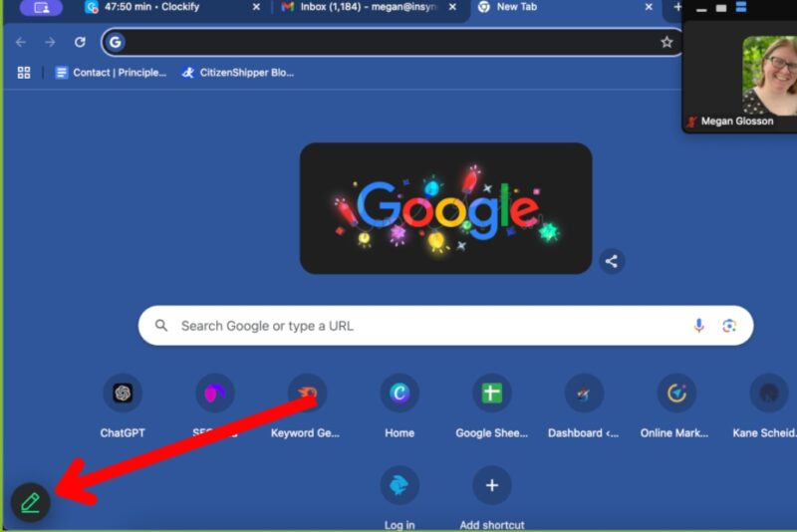
Task: Start voice search with the microphone
Action: tap(699, 326)
